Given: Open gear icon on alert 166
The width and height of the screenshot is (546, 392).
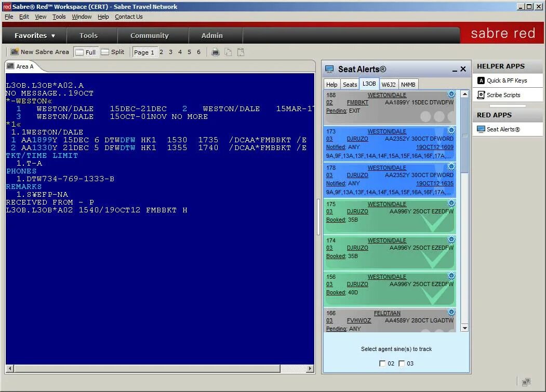Looking at the screenshot, I should 451,312.
